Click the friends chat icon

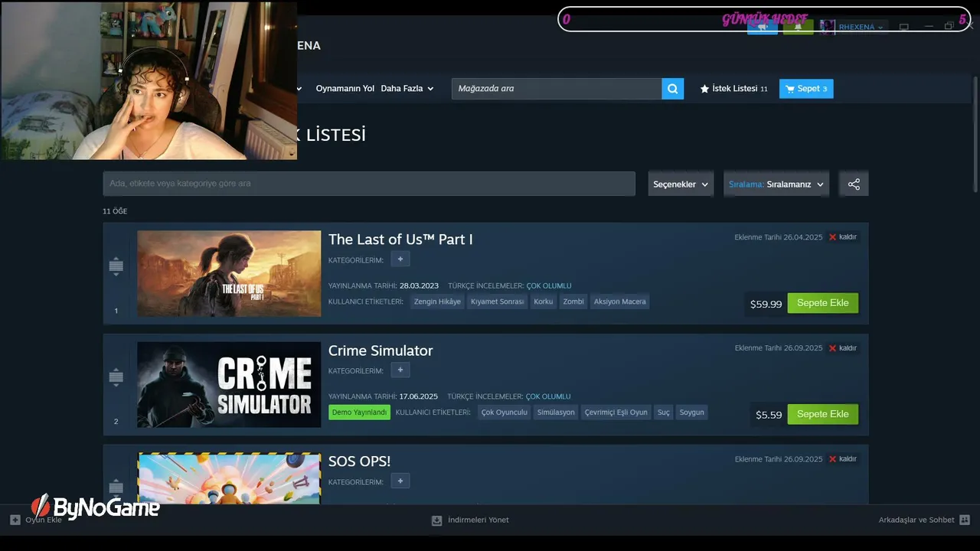(x=964, y=520)
